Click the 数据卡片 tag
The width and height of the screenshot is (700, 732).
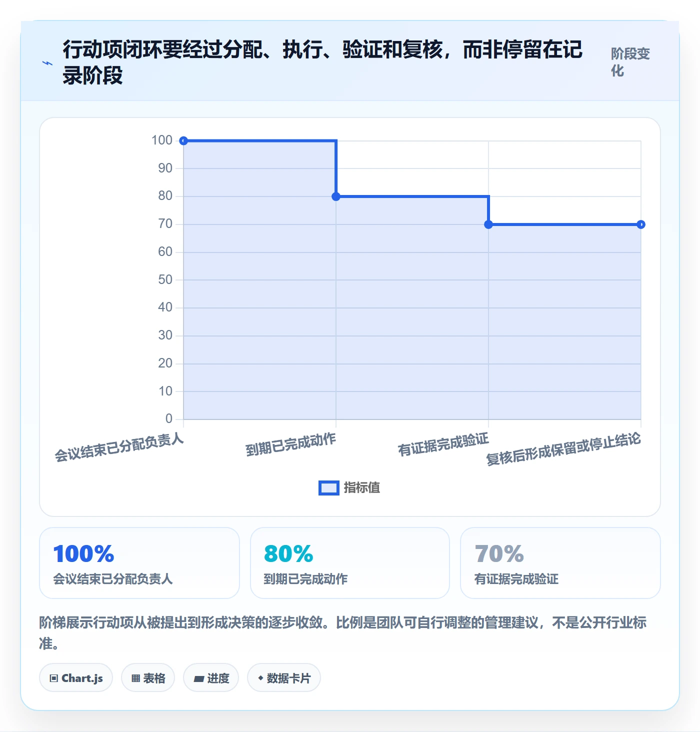(284, 678)
